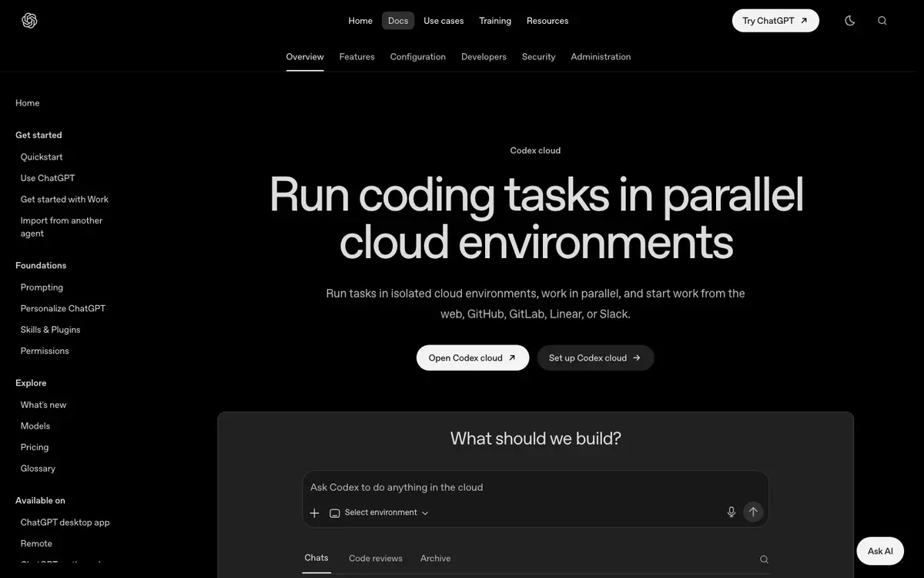Open the Select environment dropdown
The height and width of the screenshot is (578, 924).
tap(379, 512)
